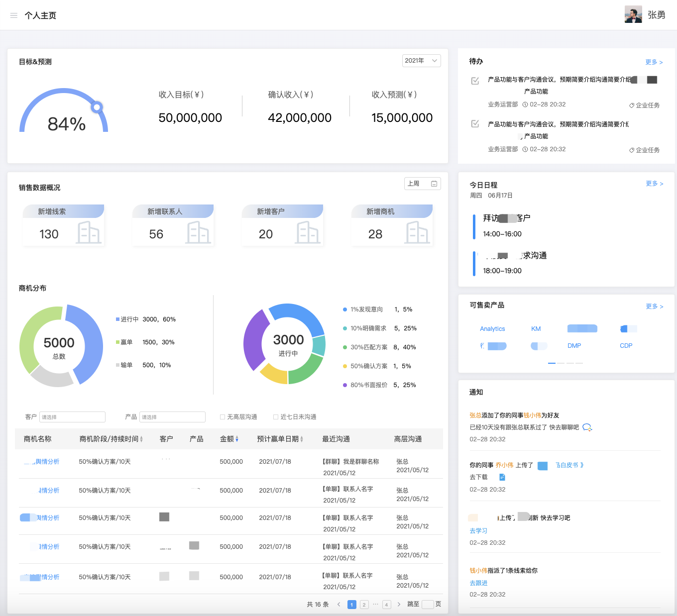The height and width of the screenshot is (616, 677).
Task: Click 企业任务 tag on second todo
Action: pyautogui.click(x=644, y=150)
